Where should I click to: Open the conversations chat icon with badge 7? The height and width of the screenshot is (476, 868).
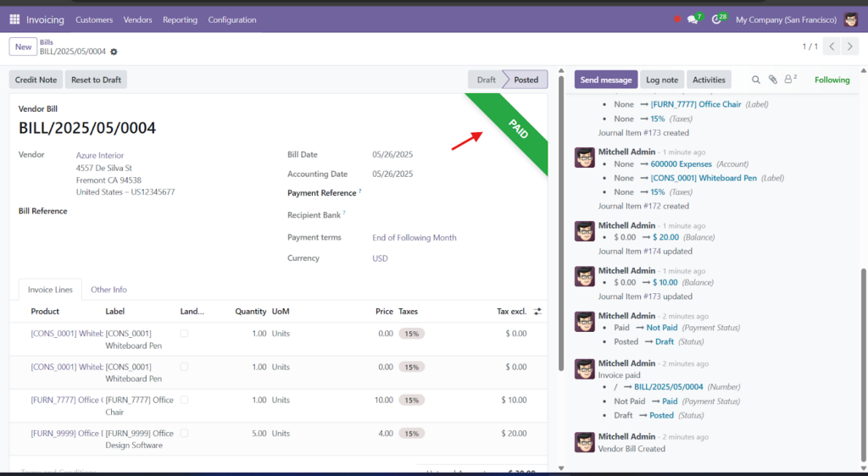pyautogui.click(x=693, y=19)
